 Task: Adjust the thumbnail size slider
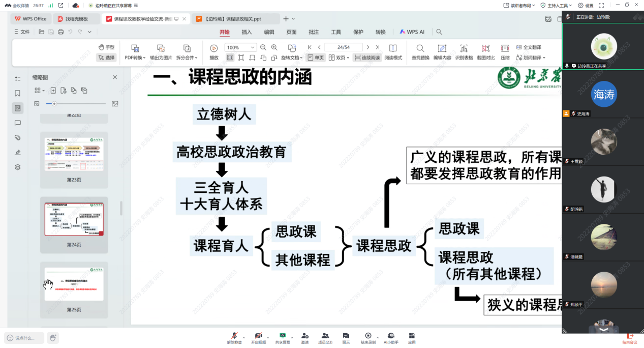click(54, 103)
